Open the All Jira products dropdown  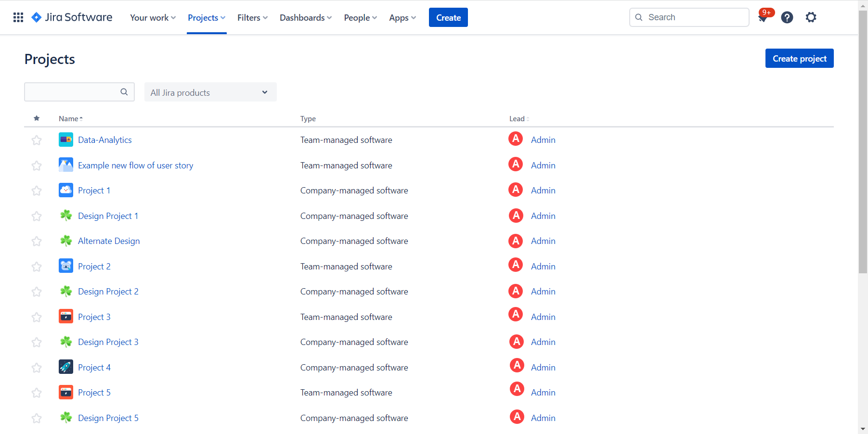point(210,92)
